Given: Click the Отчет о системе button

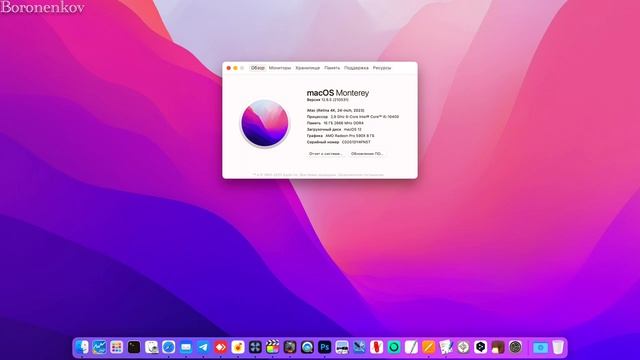Looking at the screenshot, I should [325, 153].
